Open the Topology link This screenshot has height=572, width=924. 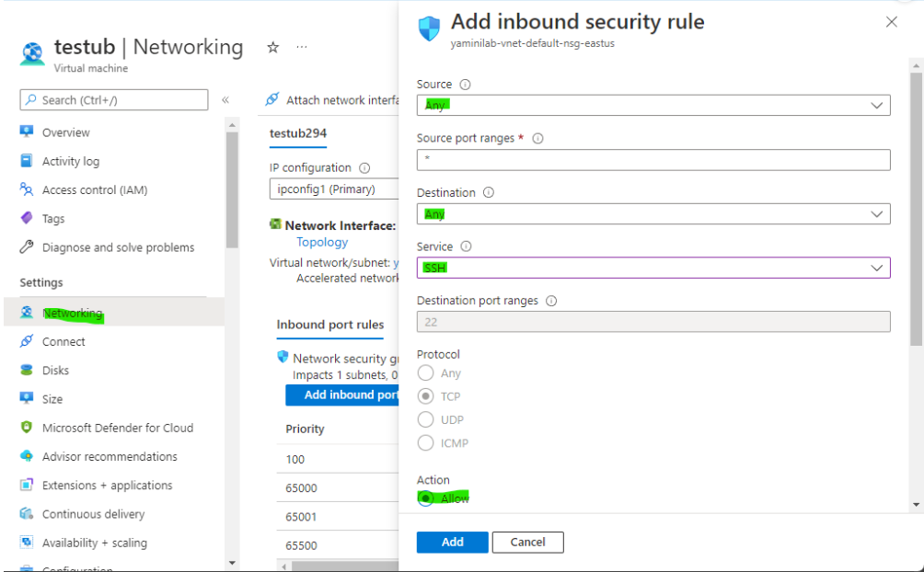pos(322,242)
